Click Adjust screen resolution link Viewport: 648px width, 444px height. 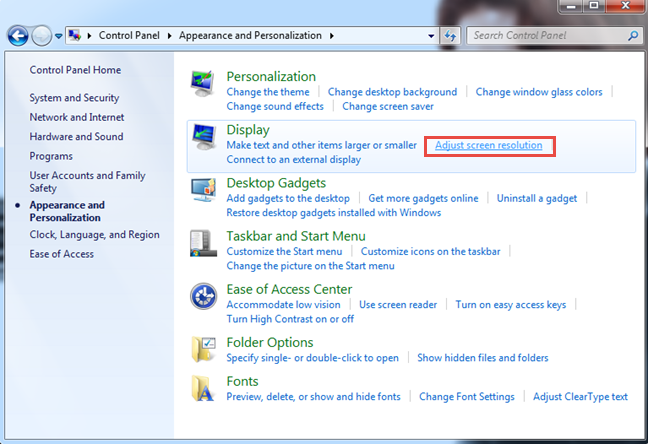coord(489,145)
